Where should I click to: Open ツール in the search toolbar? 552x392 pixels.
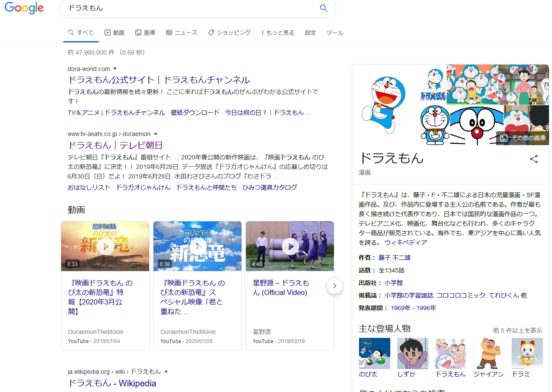[335, 32]
